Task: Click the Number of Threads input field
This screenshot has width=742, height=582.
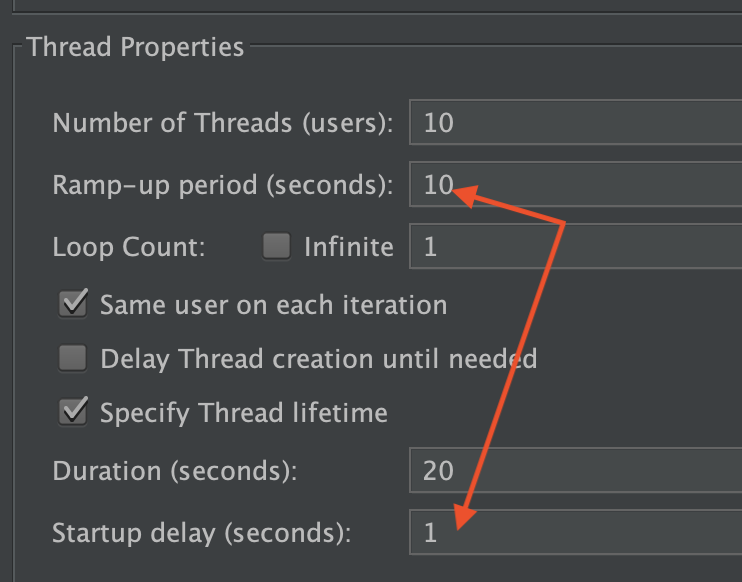Action: [x=575, y=123]
